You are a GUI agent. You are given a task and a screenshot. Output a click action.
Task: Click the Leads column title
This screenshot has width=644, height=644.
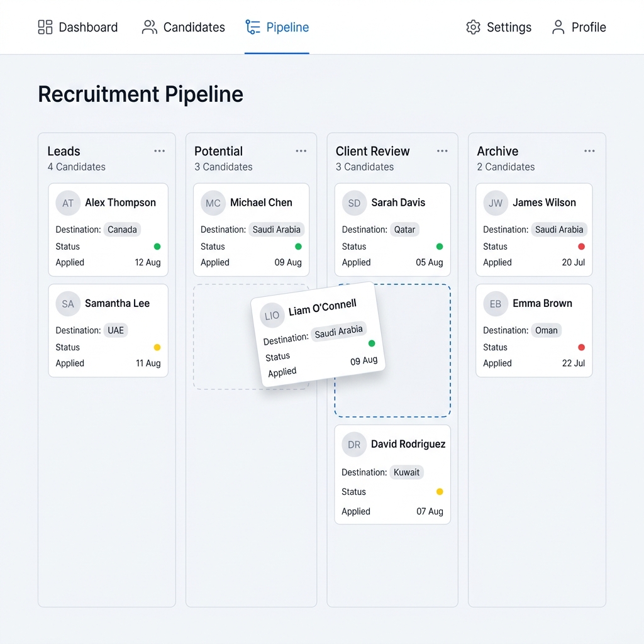click(x=64, y=151)
